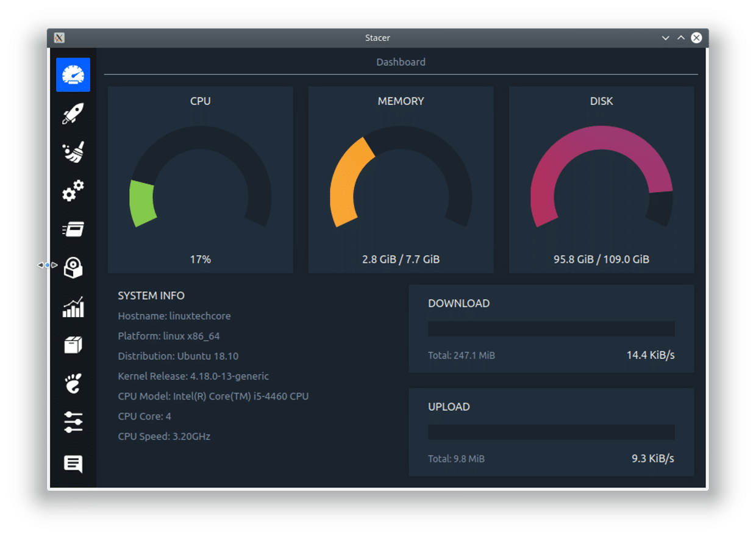Minimize Stacer using the down chevron

click(666, 38)
